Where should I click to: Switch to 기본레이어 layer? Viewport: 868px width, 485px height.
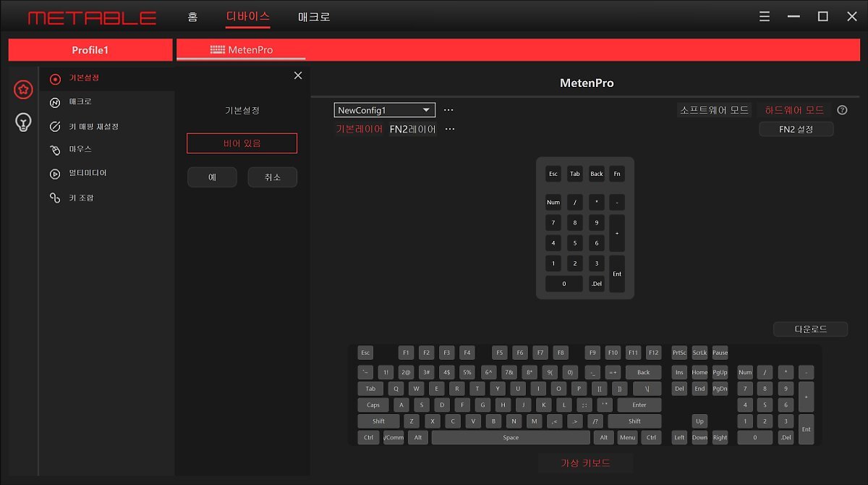(359, 129)
